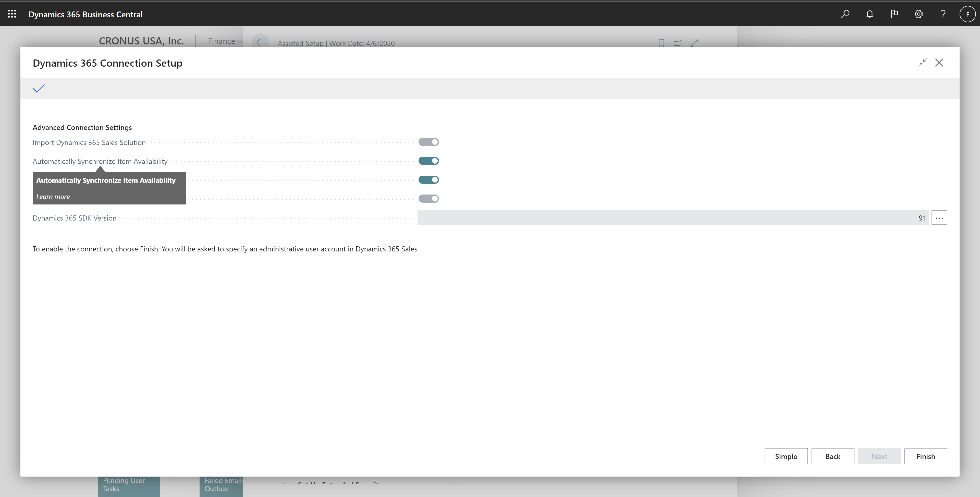The height and width of the screenshot is (497, 980).
Task: Disable the fourth unnamed toggle switch
Action: point(428,198)
